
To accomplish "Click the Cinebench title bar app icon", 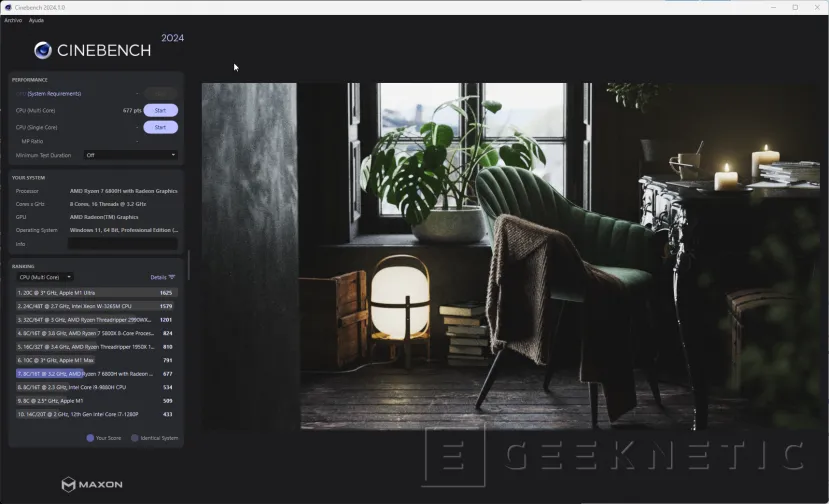I will point(8,7).
